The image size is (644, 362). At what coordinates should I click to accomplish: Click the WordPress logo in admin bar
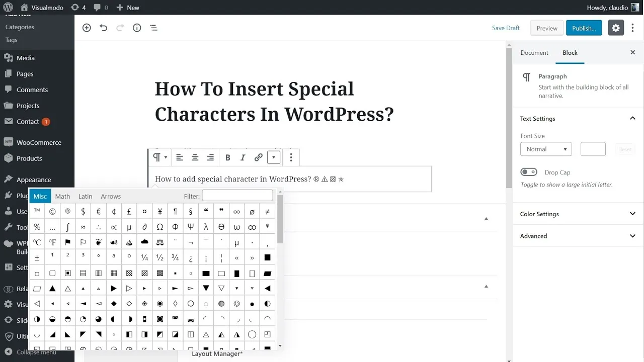pyautogui.click(x=8, y=8)
